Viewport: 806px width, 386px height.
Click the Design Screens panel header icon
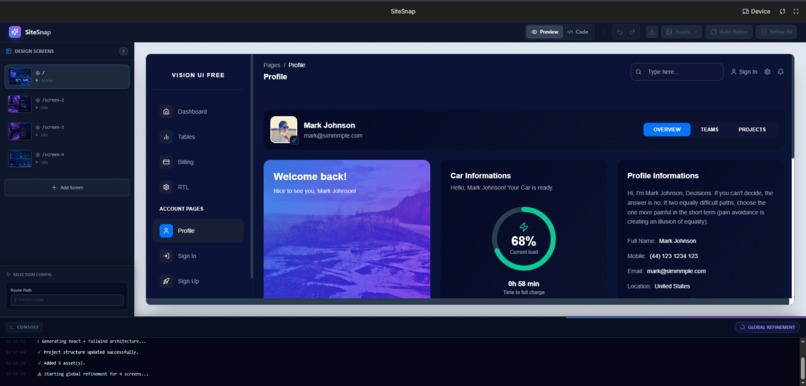click(9, 51)
